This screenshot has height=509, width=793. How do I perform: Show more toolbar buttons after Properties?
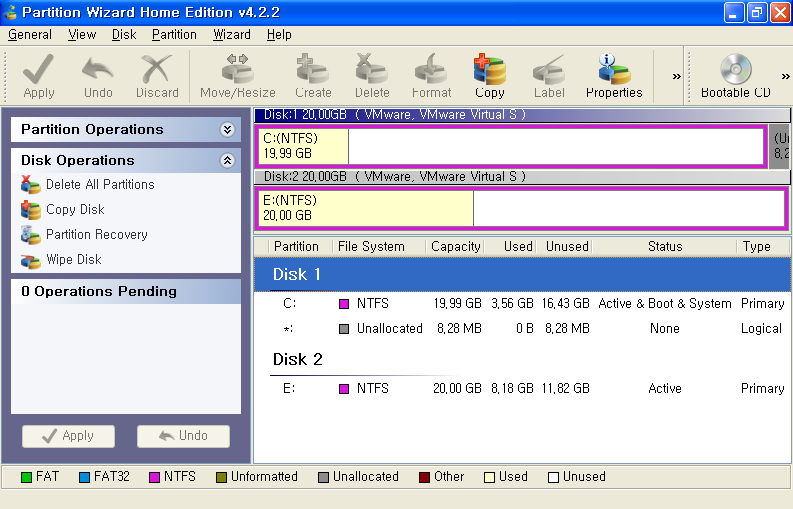tap(676, 76)
